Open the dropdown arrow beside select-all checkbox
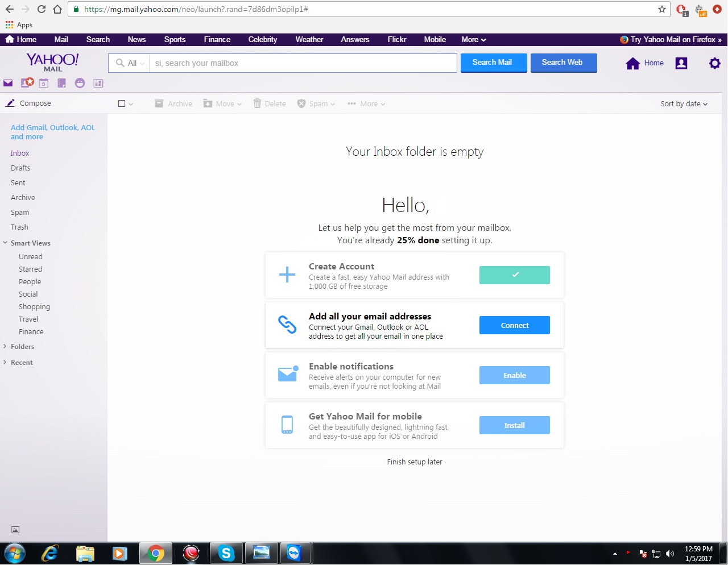 [131, 104]
